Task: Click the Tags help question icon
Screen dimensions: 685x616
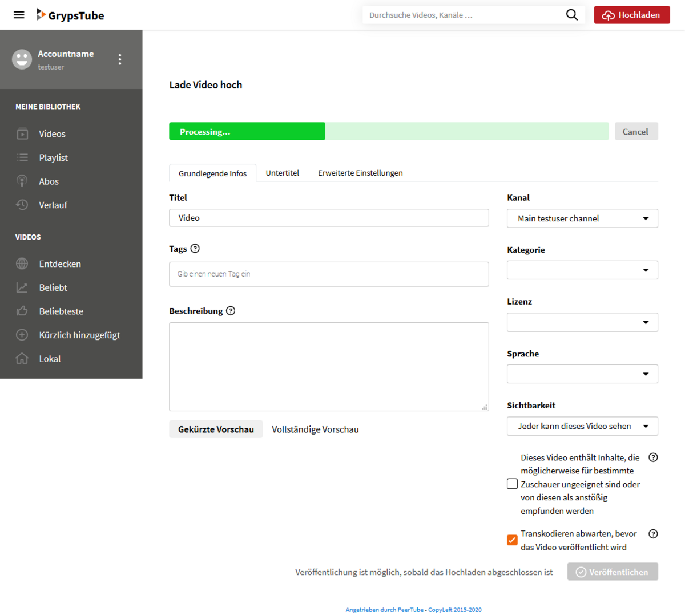Action: coord(195,249)
